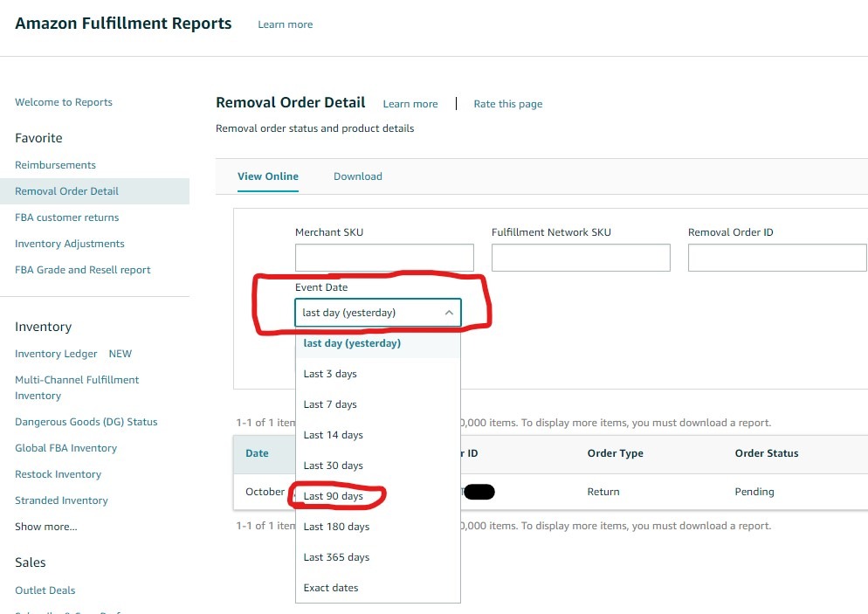Select 'Last 7 days' option
868x614 pixels.
[330, 404]
